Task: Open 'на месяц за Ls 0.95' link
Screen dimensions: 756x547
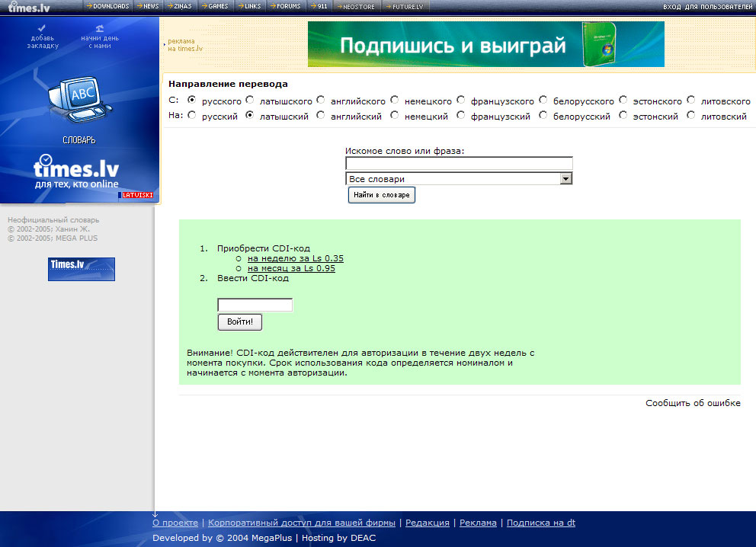Action: (291, 268)
